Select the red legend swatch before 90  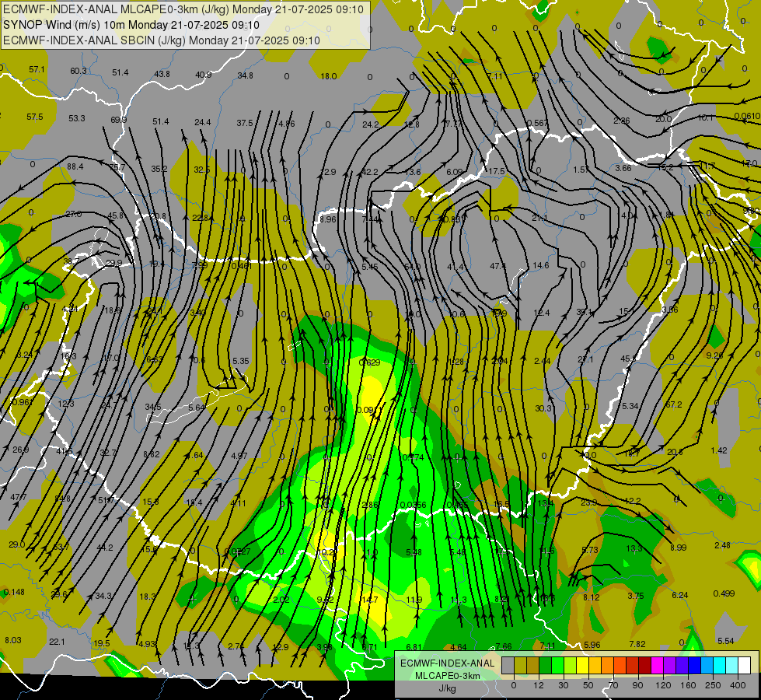[x=633, y=665]
